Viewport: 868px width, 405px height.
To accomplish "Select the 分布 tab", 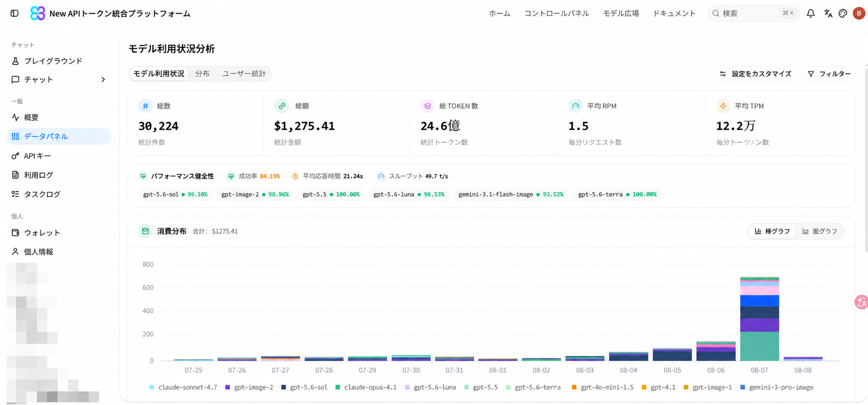I will click(x=202, y=74).
